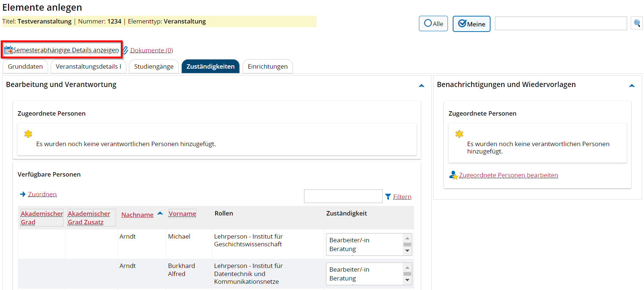This screenshot has height=290, width=644.
Task: Open the Veranstaltungsdetails I tab
Action: 88,66
